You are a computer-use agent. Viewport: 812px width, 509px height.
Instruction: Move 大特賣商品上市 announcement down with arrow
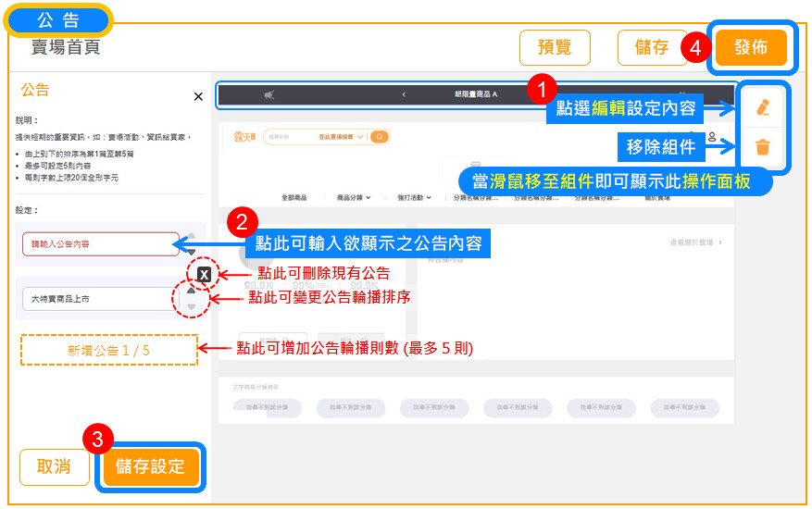(192, 306)
